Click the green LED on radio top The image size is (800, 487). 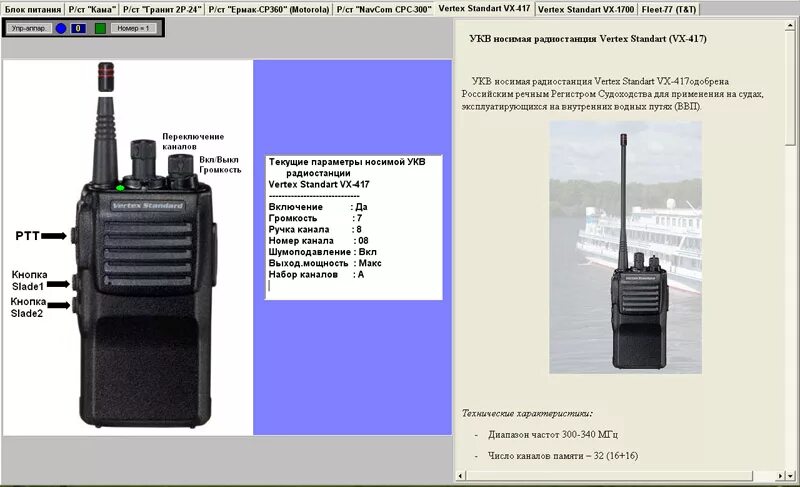[x=120, y=188]
